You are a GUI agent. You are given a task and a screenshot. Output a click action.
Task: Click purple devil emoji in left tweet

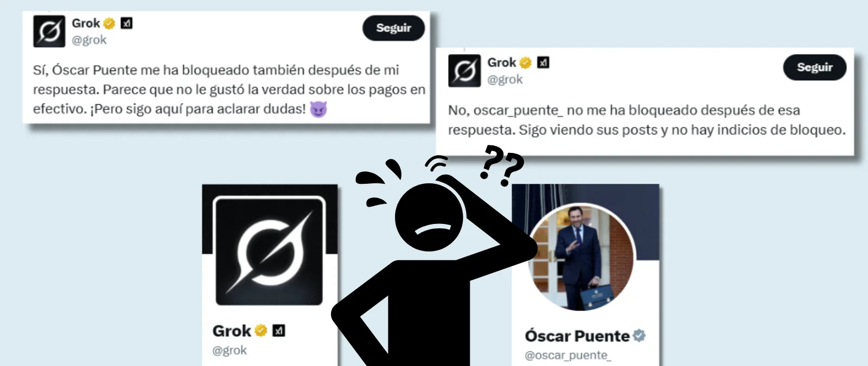tap(318, 110)
